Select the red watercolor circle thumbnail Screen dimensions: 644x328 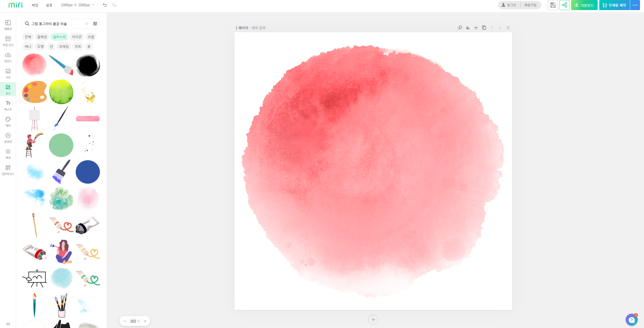coord(34,65)
